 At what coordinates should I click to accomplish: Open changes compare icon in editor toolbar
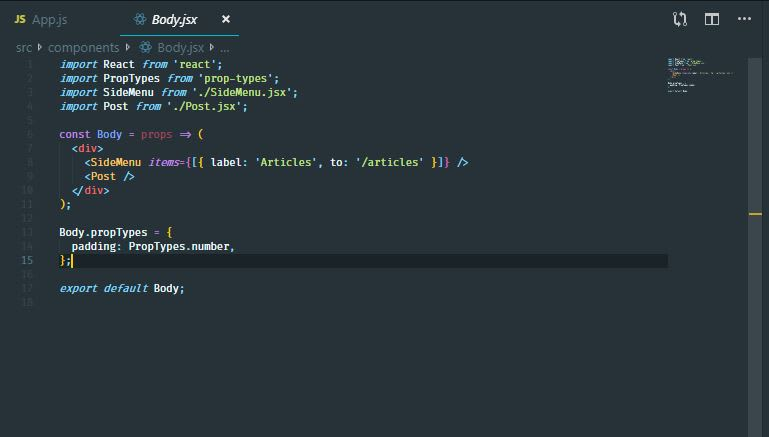680,19
